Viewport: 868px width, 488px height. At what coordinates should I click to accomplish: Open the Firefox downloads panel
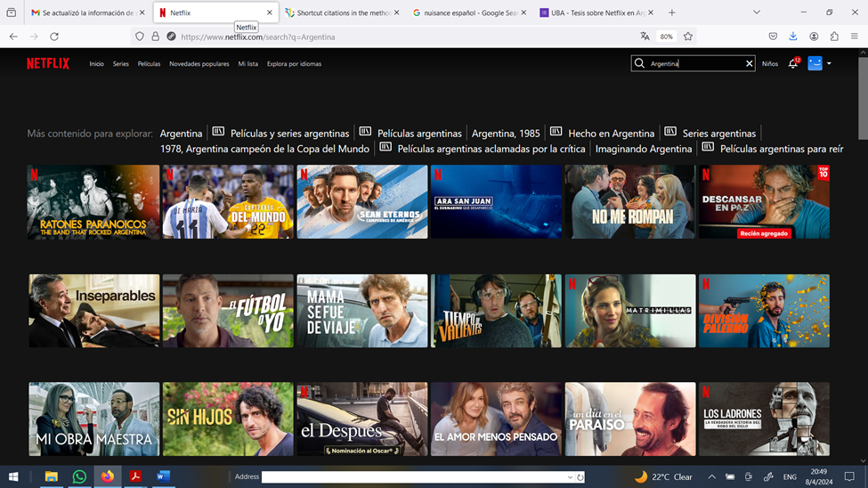click(793, 37)
